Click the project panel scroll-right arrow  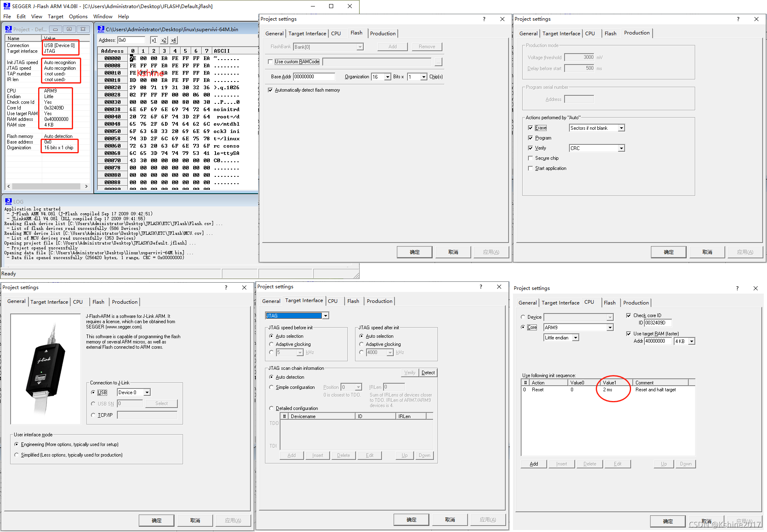86,187
